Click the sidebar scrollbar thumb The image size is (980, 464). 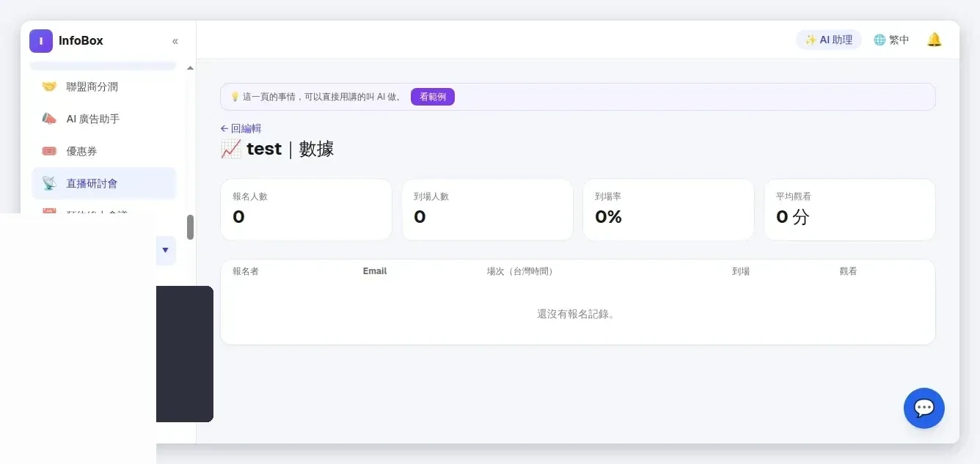pos(191,227)
